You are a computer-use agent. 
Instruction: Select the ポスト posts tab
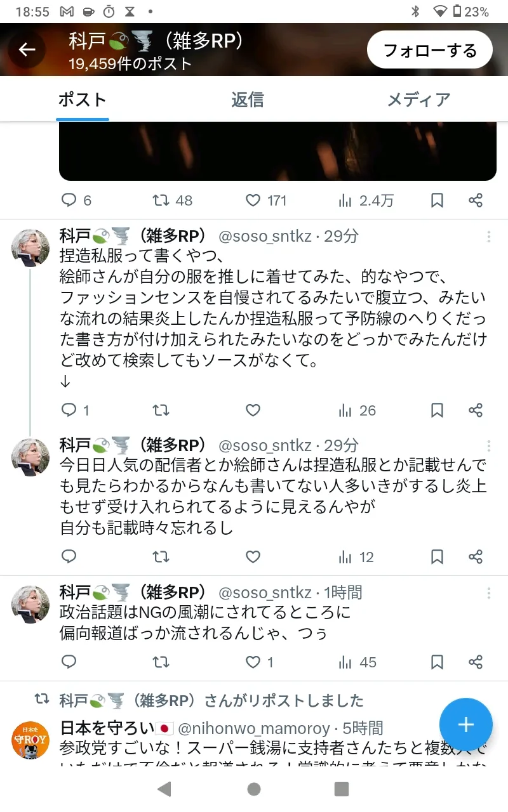[83, 100]
